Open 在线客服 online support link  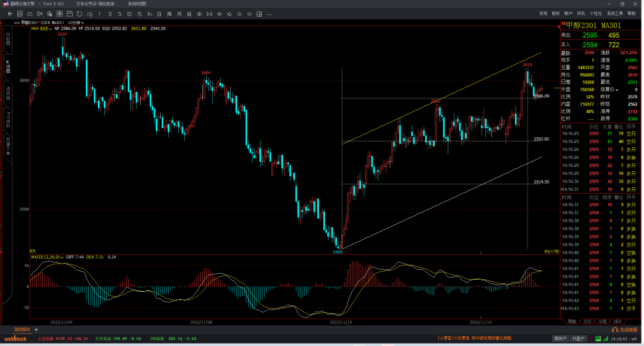(625, 329)
